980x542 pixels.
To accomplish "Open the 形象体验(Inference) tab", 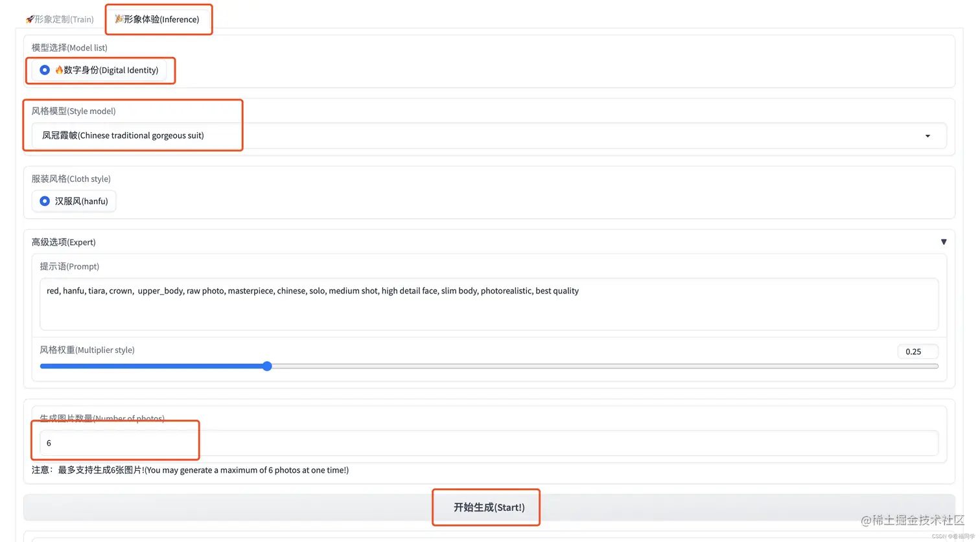I will tap(157, 19).
